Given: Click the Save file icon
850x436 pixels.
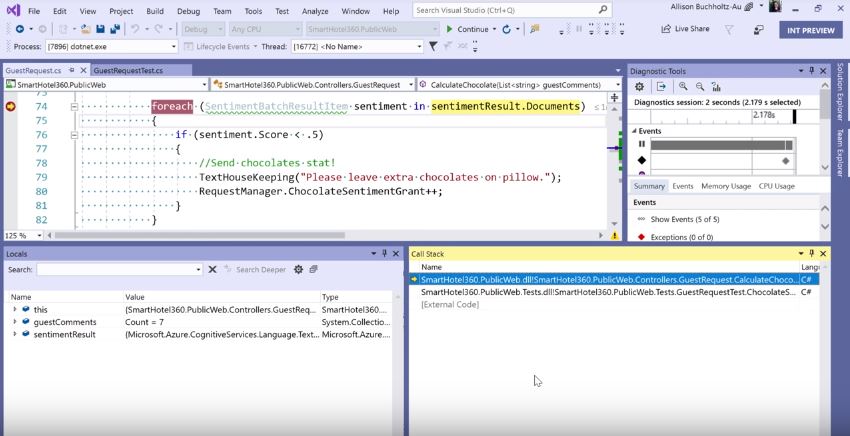Looking at the screenshot, I should (x=100, y=29).
